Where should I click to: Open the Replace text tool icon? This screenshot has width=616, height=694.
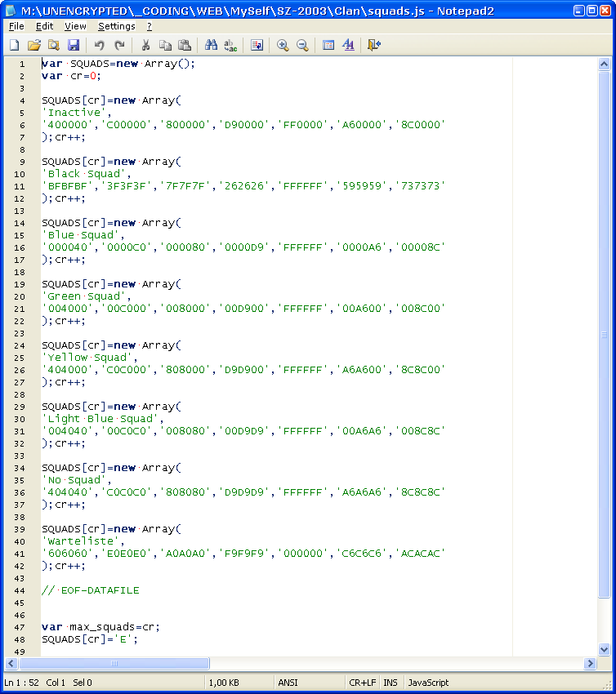click(230, 45)
